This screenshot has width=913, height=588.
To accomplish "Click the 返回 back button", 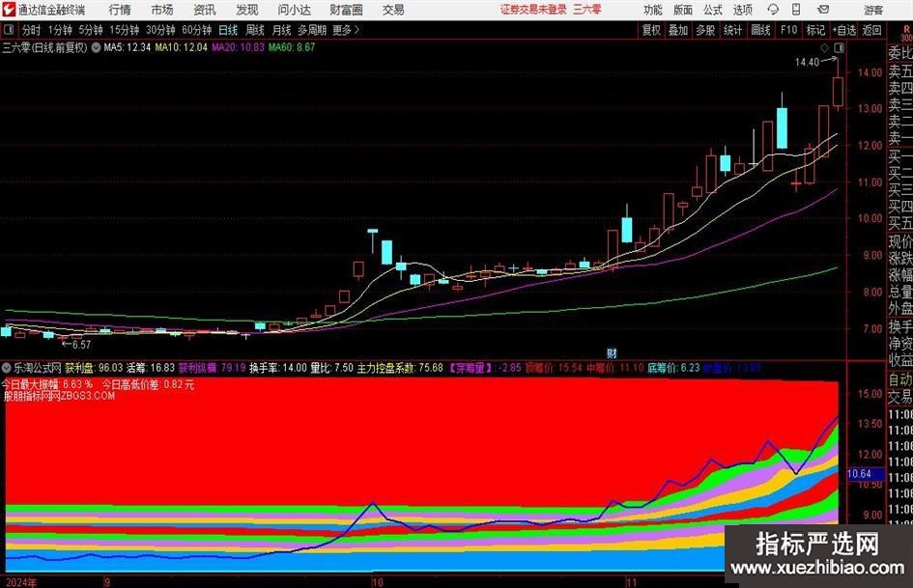I will click(x=871, y=30).
